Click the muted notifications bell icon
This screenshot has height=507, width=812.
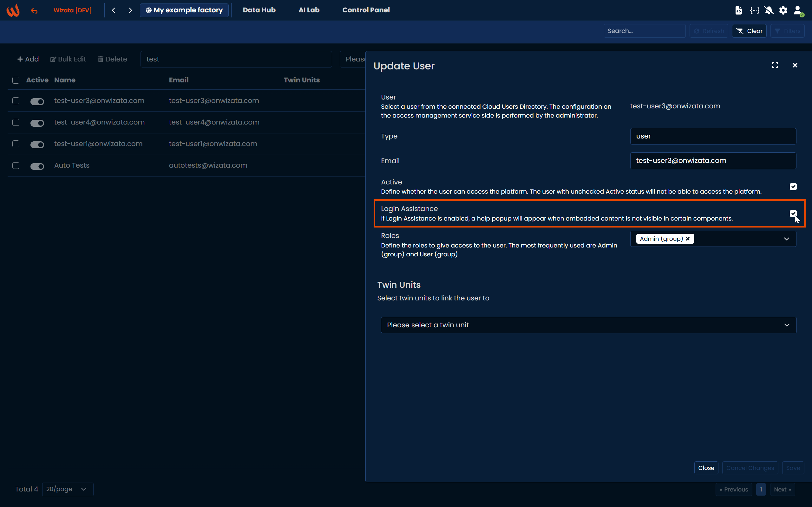coord(769,10)
